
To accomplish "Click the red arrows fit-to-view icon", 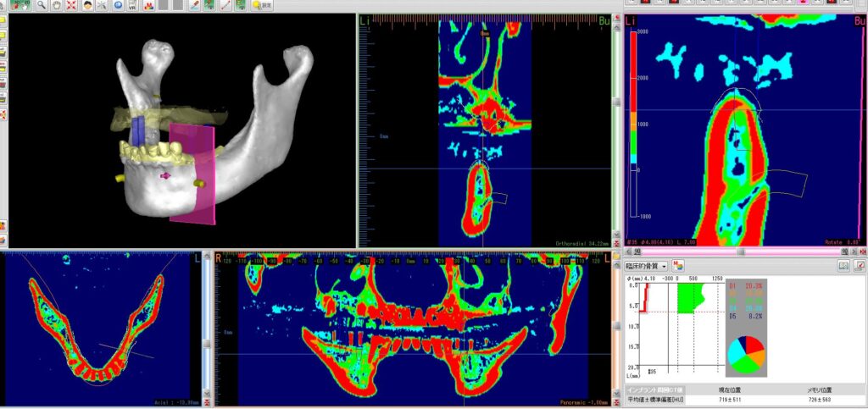I will coord(71,5).
